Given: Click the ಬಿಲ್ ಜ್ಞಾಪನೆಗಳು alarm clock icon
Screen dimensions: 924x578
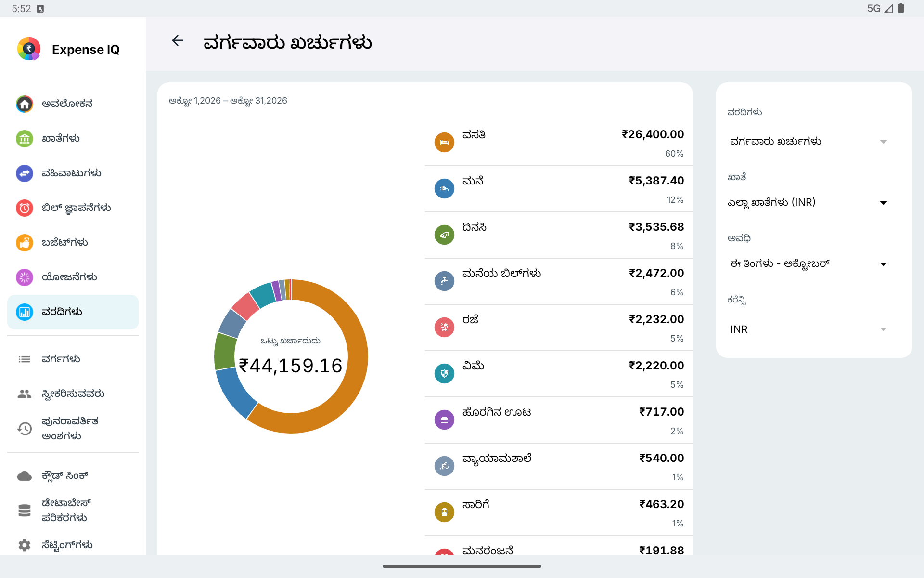Looking at the screenshot, I should [25, 208].
